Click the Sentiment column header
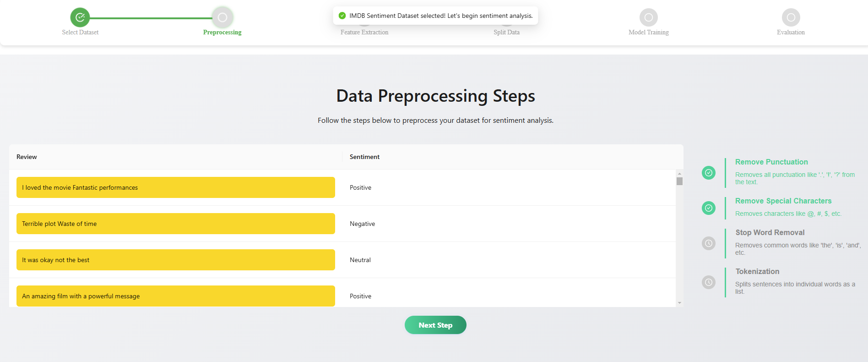Screen dimensions: 868x362 click(x=364, y=157)
